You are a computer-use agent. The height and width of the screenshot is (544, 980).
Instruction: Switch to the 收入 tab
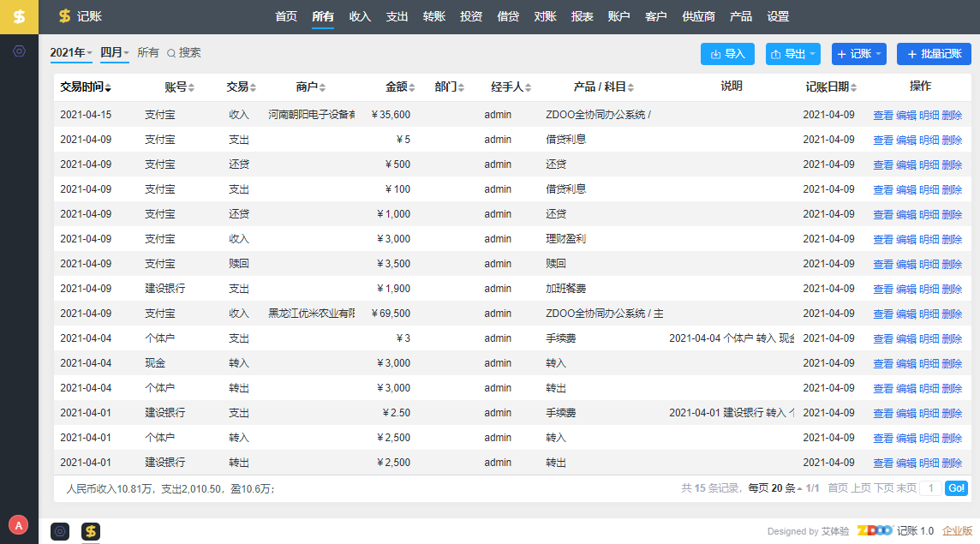(x=360, y=16)
